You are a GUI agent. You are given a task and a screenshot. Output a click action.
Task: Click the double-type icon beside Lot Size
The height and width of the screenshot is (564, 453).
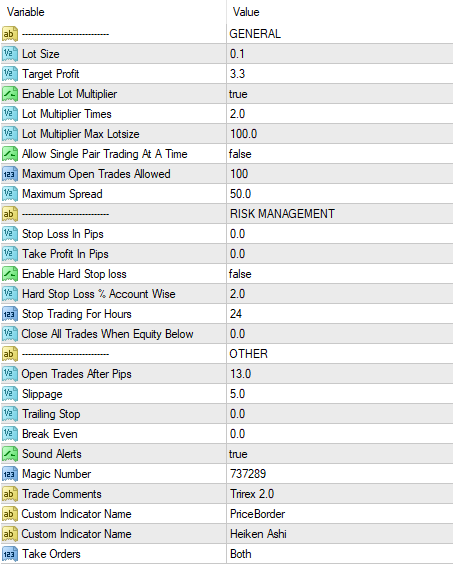tap(10, 54)
